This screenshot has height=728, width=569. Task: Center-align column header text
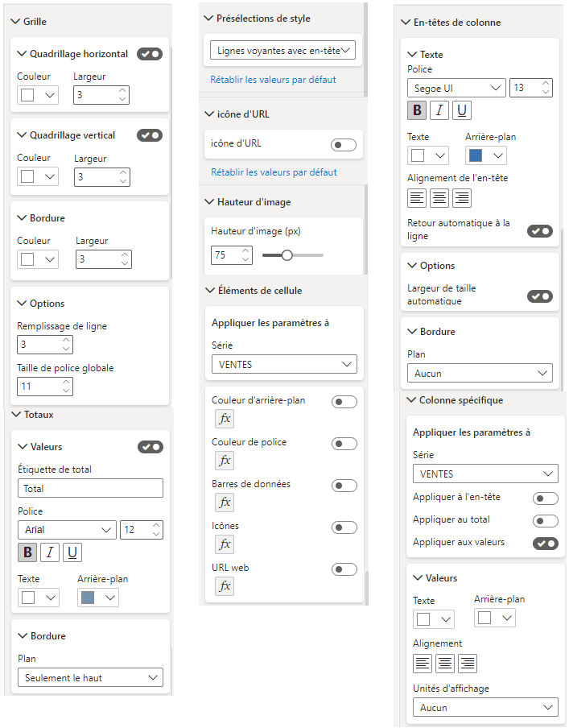pyautogui.click(x=439, y=198)
